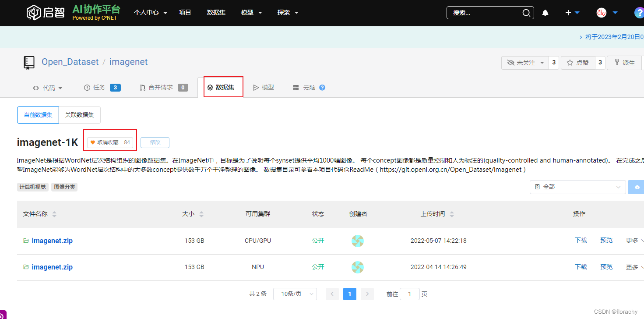The image size is (644, 319).
Task: Go to previous page arrow
Action: coord(332,294)
